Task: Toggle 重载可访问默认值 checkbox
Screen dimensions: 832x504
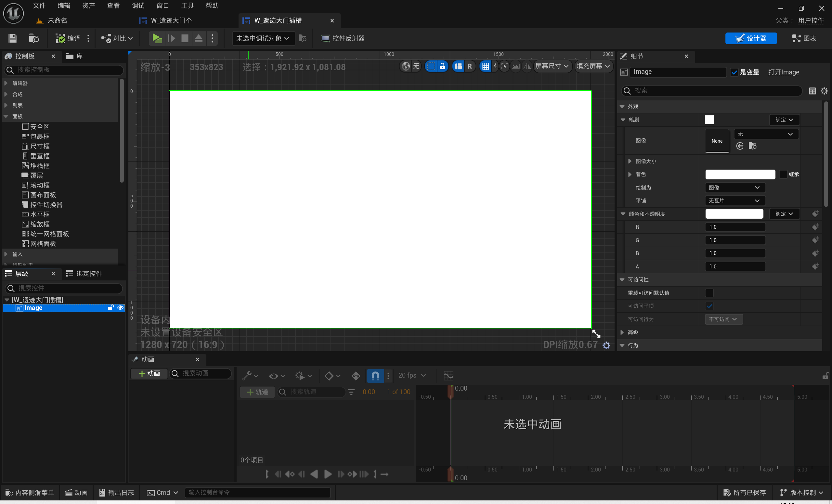Action: [709, 293]
